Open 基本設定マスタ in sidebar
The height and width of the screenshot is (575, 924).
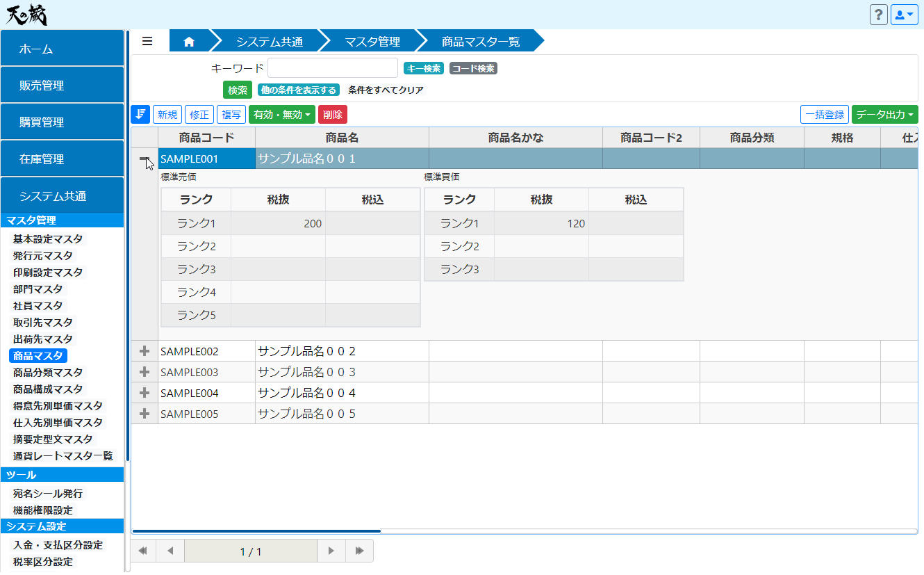47,238
